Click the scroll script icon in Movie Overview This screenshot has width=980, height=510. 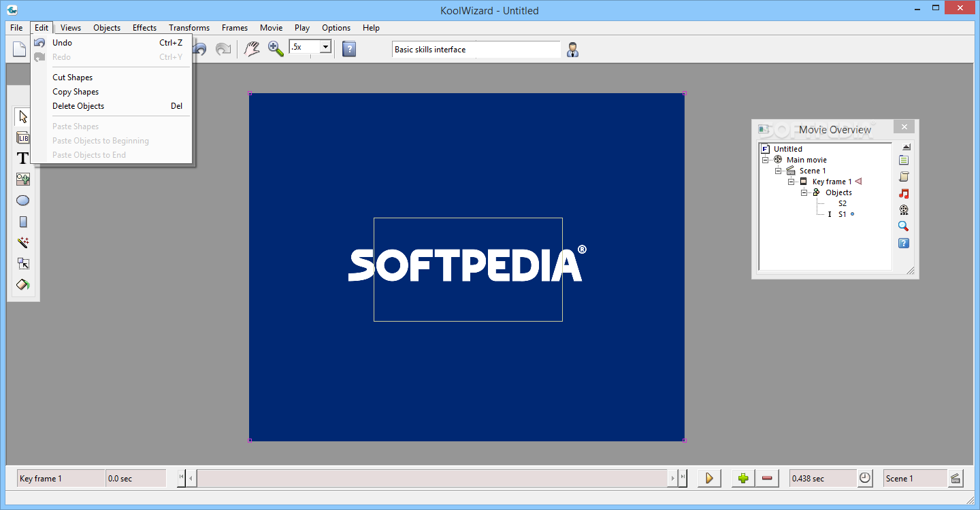pos(904,177)
